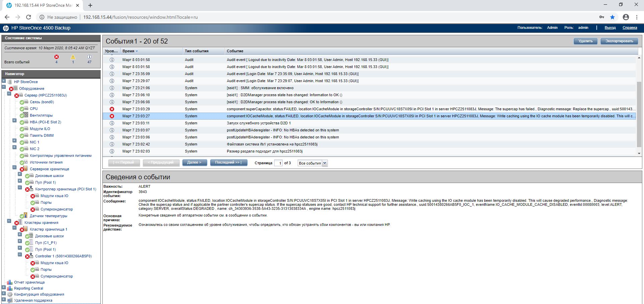644x304 pixels.
Task: Open the Справка help link
Action: (630, 28)
